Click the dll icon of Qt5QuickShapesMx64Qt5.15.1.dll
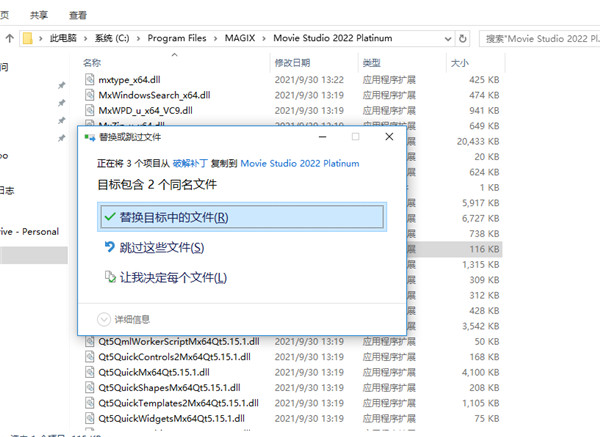 pos(90,388)
